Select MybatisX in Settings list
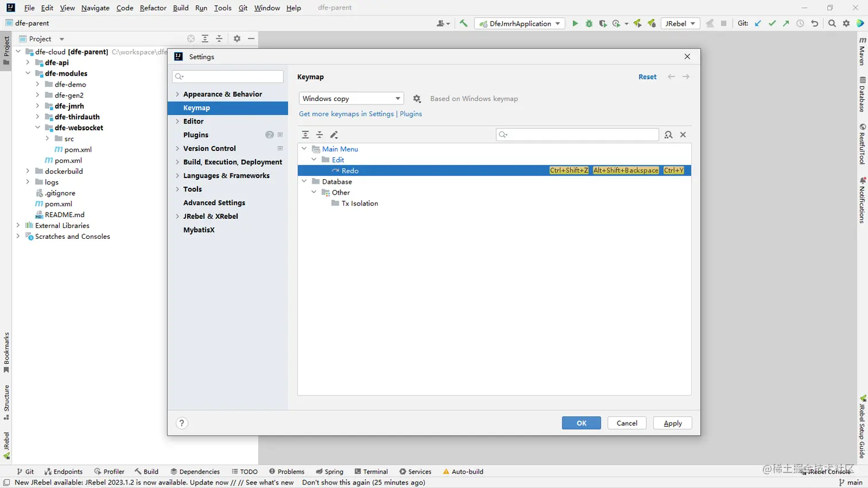868x488 pixels. click(x=199, y=230)
